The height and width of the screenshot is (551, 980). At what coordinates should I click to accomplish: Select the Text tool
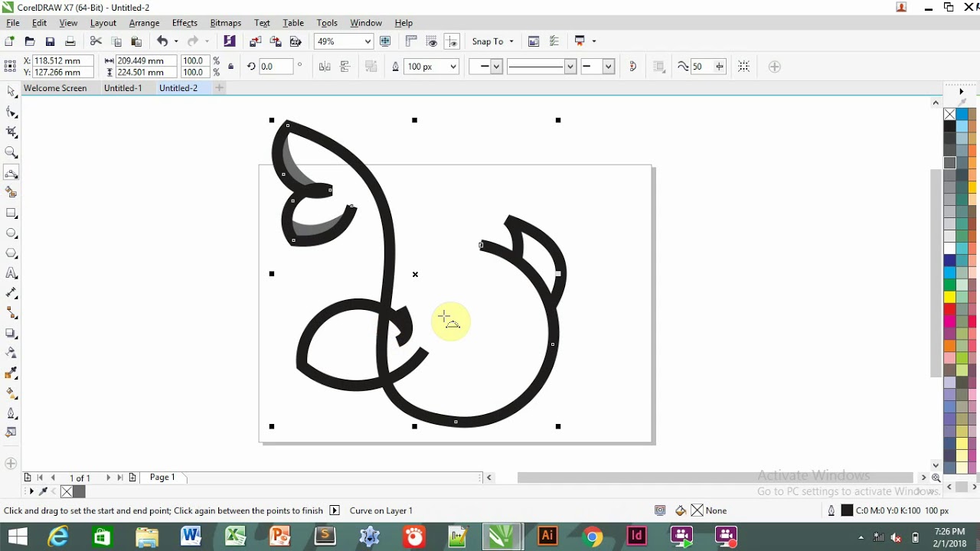(11, 273)
